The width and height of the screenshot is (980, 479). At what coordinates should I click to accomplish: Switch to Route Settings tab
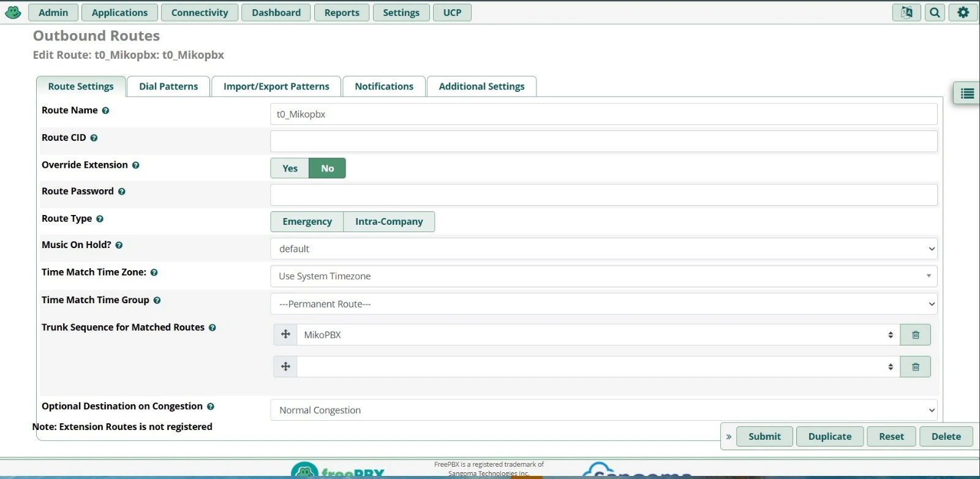pyautogui.click(x=81, y=86)
